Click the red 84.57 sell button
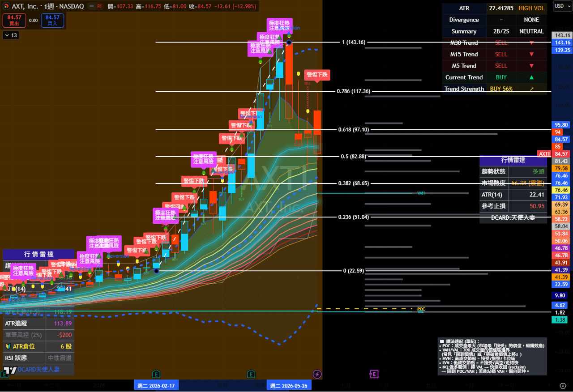 (14, 20)
